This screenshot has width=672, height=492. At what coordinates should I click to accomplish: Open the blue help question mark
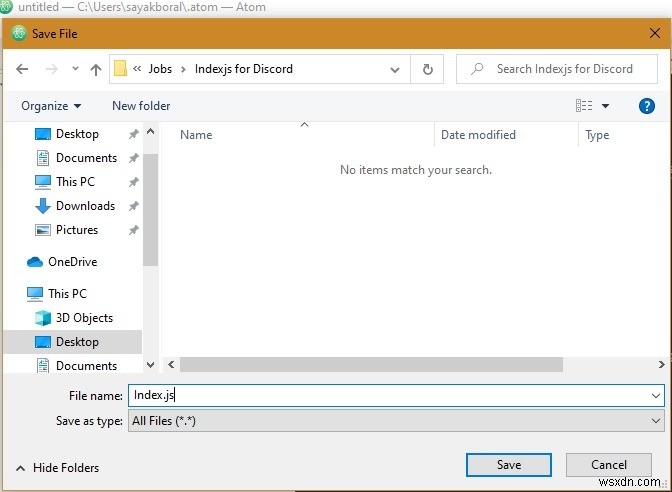coord(646,106)
